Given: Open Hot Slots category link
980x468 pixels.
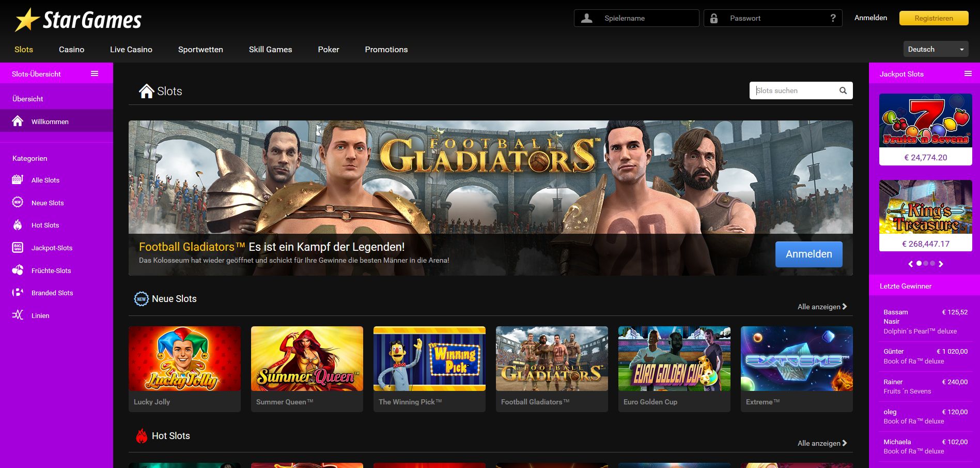Looking at the screenshot, I should pos(45,225).
